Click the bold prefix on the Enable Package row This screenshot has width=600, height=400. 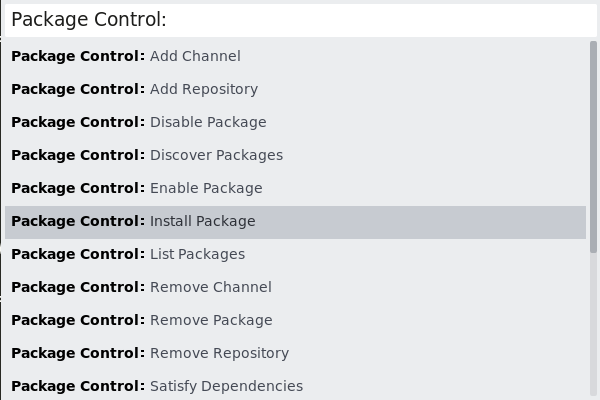pyautogui.click(x=78, y=188)
